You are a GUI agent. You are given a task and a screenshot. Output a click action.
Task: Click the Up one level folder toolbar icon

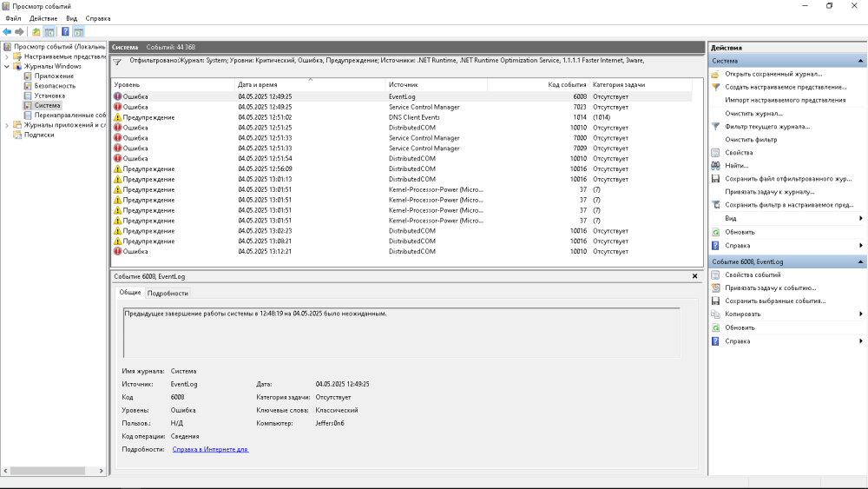tap(36, 31)
